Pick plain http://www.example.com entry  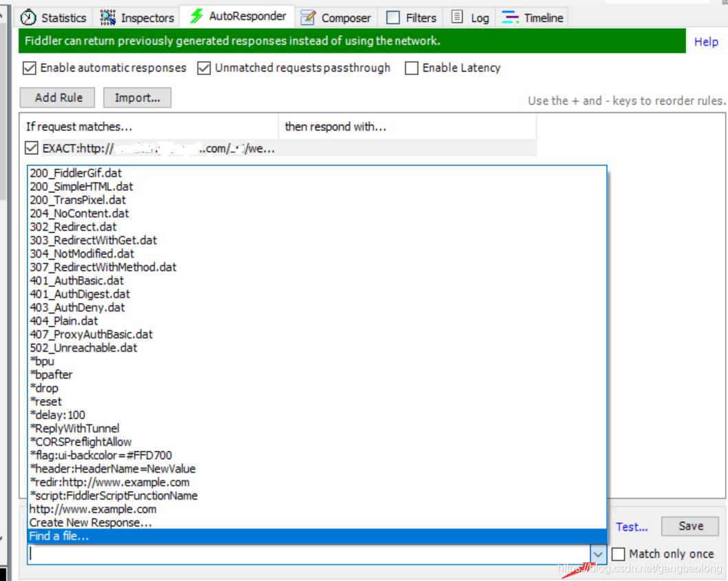[317, 509]
